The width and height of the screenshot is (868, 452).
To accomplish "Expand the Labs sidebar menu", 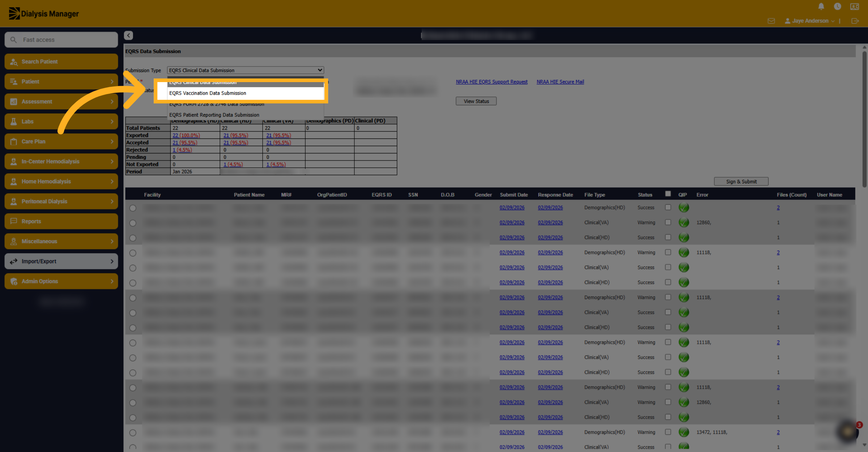I will click(x=61, y=121).
